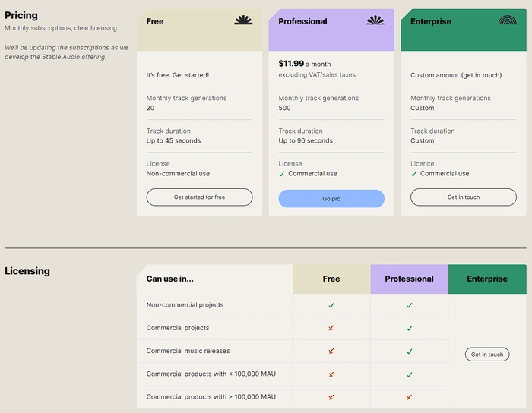Click "Up to 45 seconds" track duration
The height and width of the screenshot is (413, 532).
173,140
